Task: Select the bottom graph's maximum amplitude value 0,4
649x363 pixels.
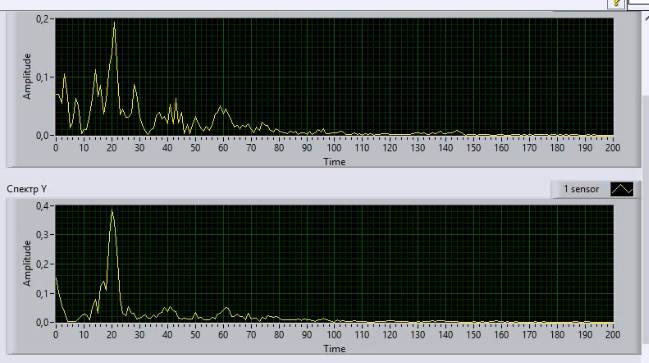Action: 42,206
